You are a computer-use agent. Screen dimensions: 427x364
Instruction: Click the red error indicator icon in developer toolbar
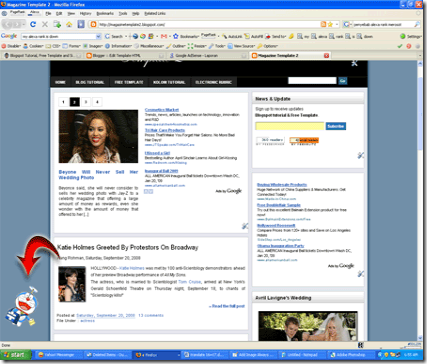click(x=409, y=46)
